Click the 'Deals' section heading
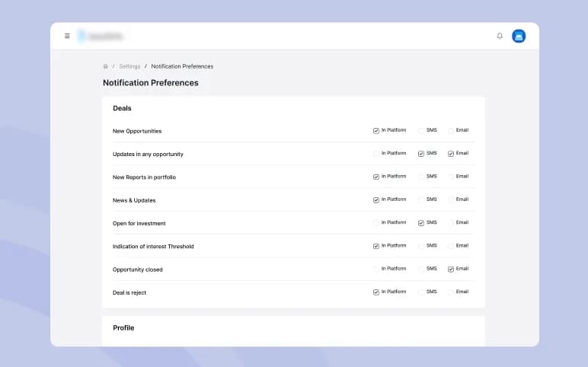 [x=122, y=108]
